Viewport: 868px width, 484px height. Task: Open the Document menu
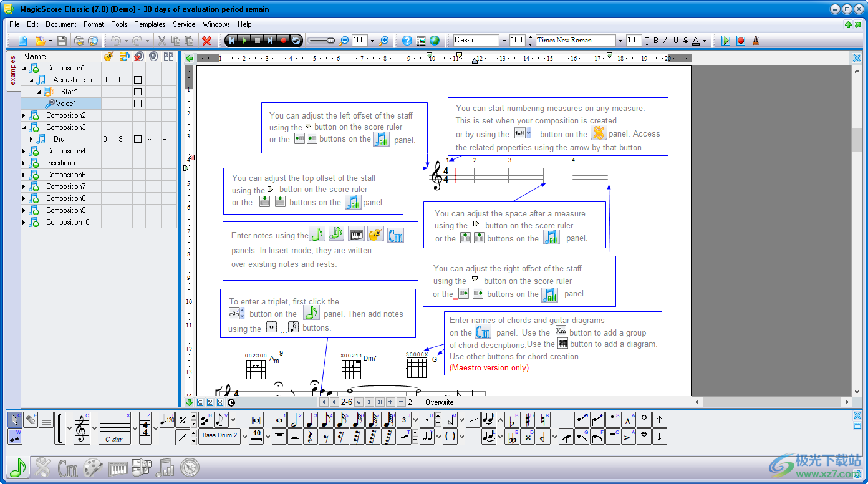tap(61, 24)
